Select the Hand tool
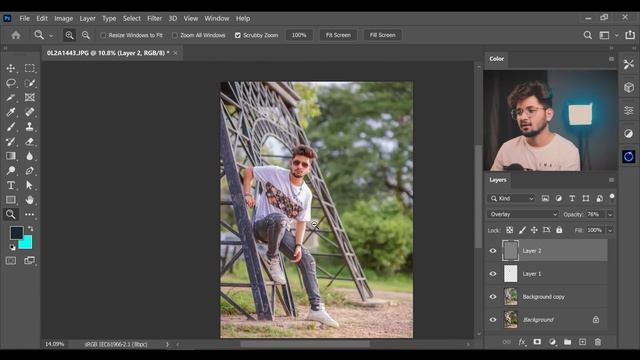This screenshot has height=360, width=640. point(29,200)
